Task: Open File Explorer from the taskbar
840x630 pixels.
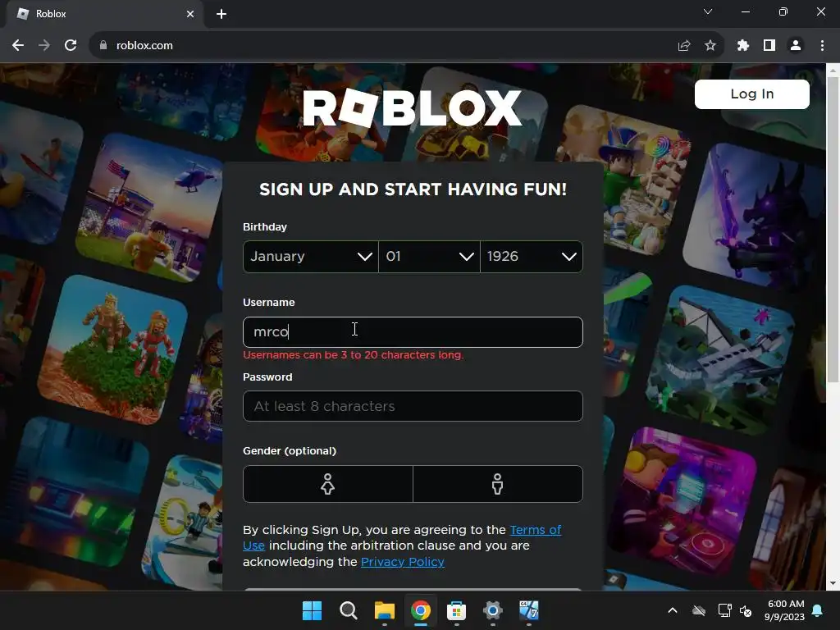Action: point(384,610)
